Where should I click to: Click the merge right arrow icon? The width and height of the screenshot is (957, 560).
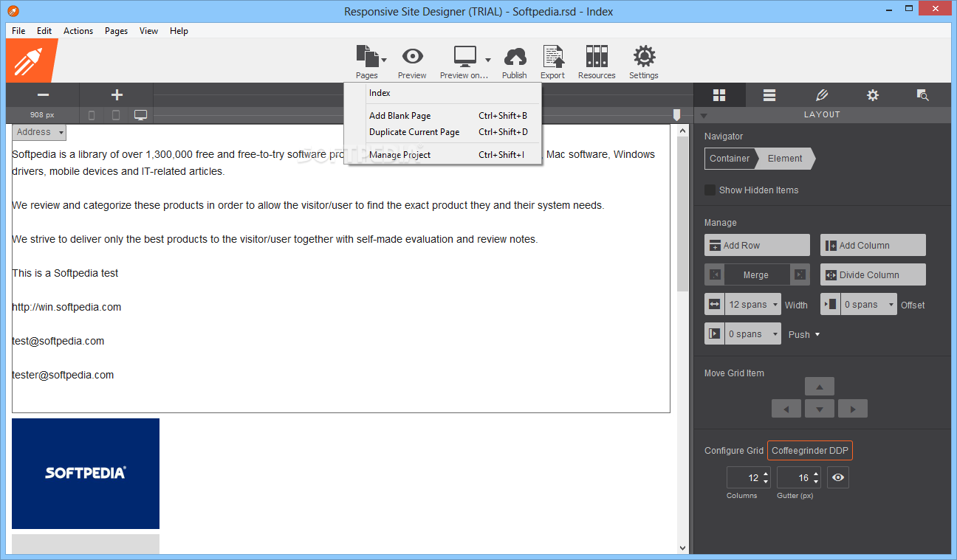[x=800, y=274]
